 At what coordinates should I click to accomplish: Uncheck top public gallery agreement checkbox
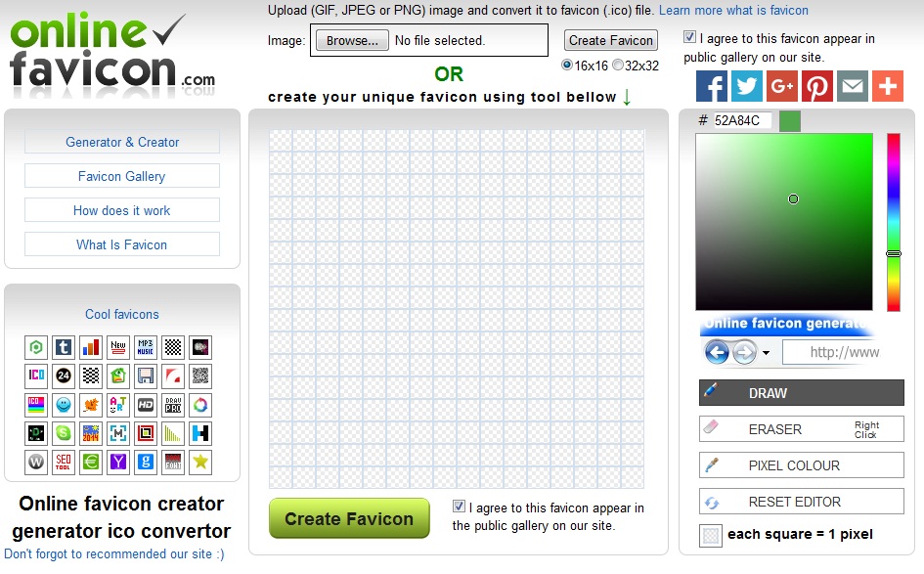(x=689, y=37)
